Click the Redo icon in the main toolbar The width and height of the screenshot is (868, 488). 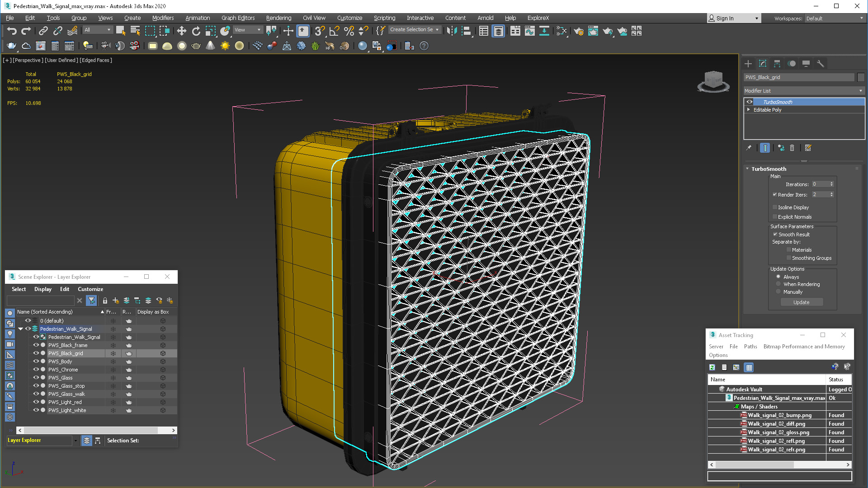26,31
